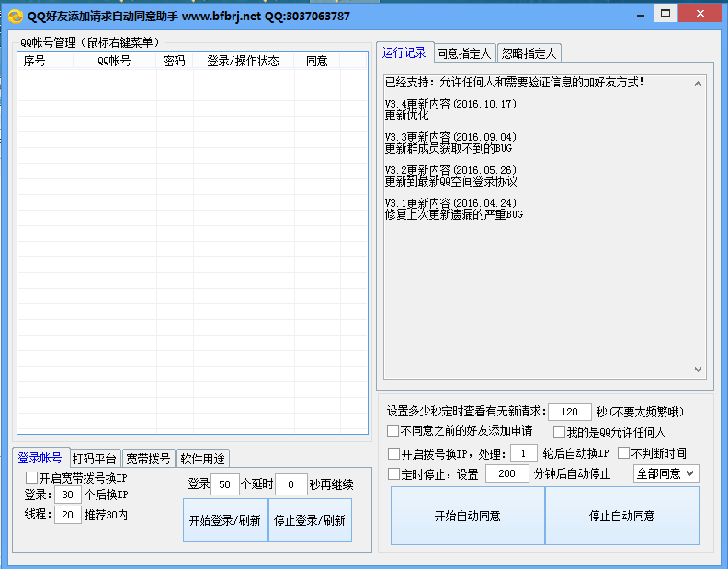Click the V3.4更新内容 log line
The height and width of the screenshot is (569, 728).
[x=450, y=104]
